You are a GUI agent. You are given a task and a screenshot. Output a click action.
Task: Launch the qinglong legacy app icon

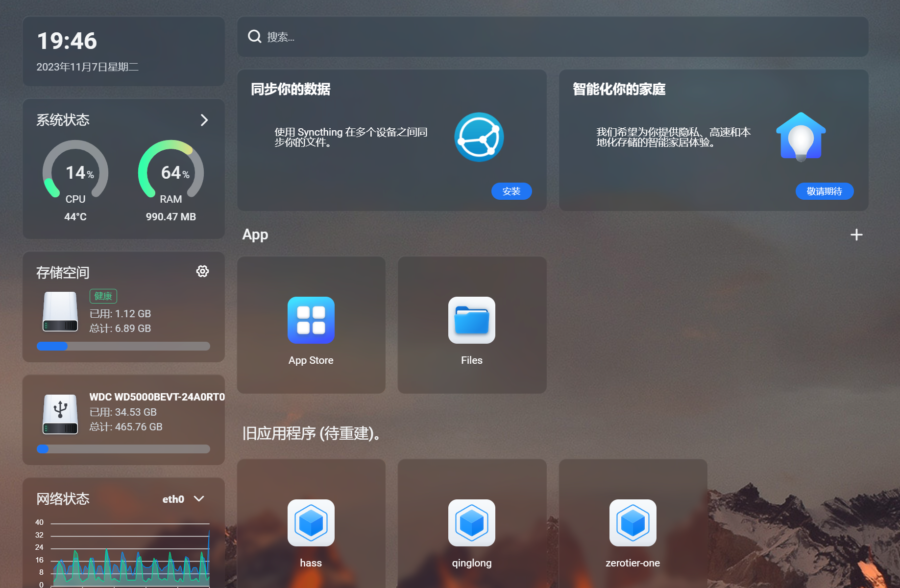[x=471, y=523]
